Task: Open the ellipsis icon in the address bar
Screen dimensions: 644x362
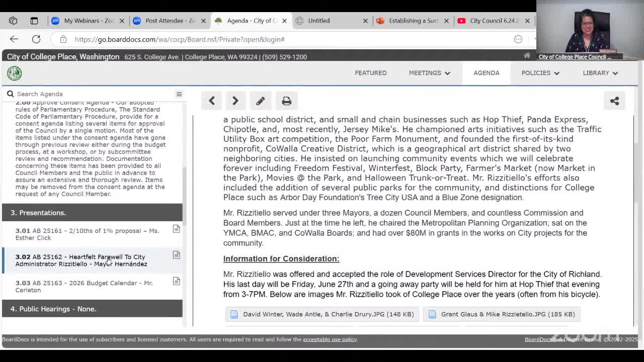Action: (x=518, y=39)
